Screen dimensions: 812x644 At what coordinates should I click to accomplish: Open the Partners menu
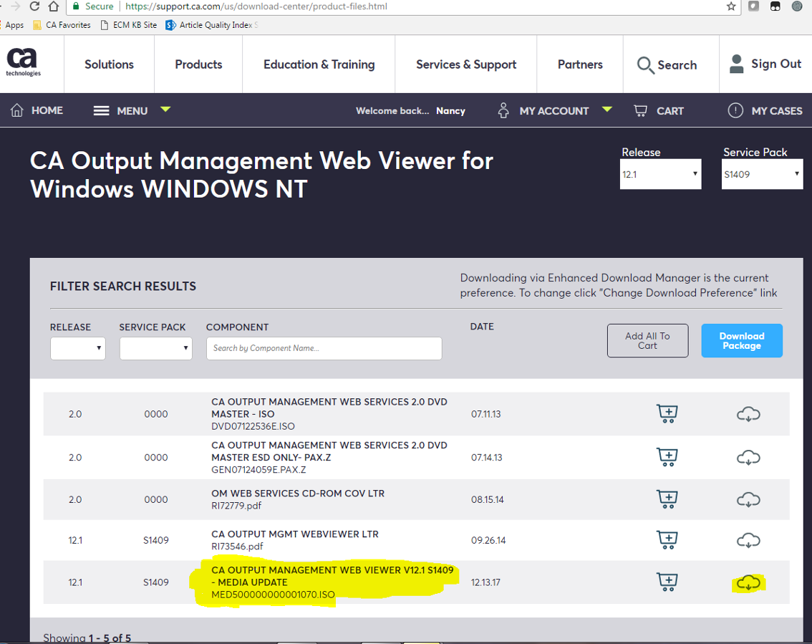[580, 64]
